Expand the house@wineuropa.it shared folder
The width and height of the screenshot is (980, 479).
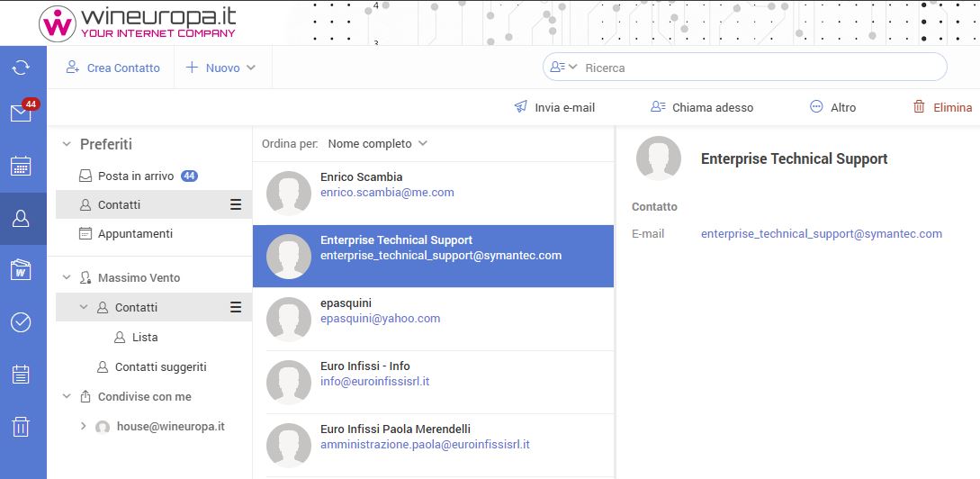click(84, 426)
